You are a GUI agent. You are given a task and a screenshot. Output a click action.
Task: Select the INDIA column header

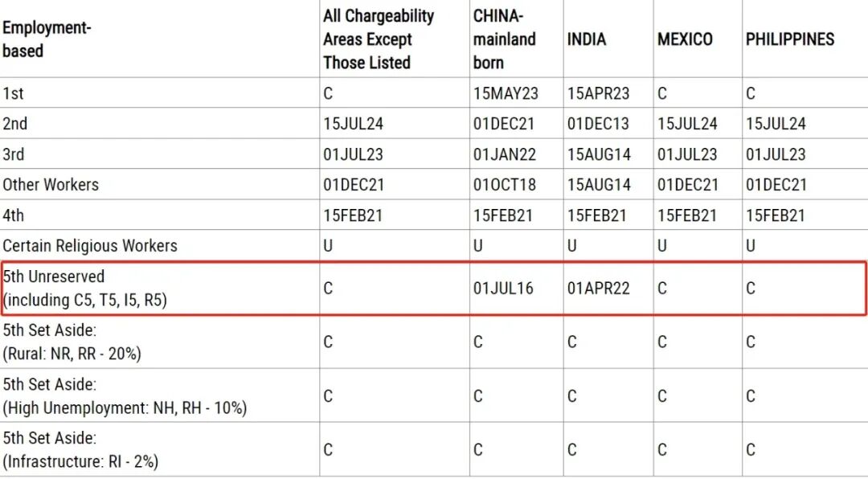[x=587, y=39]
